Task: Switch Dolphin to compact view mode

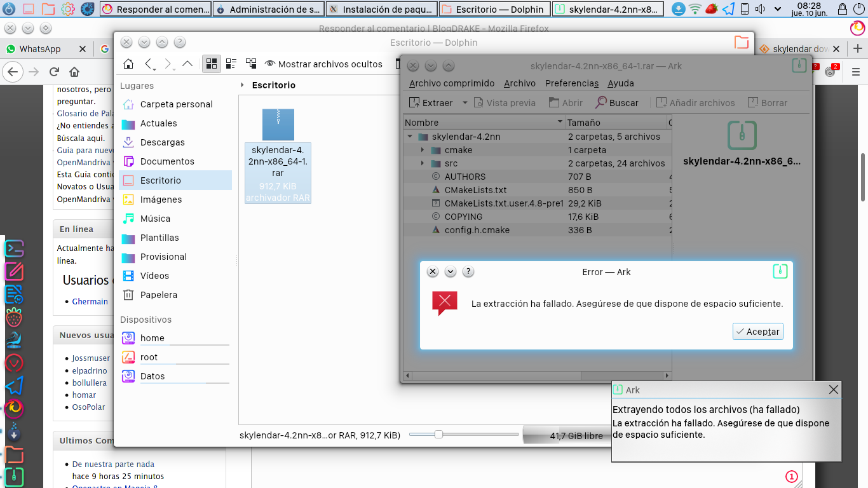Action: point(231,64)
